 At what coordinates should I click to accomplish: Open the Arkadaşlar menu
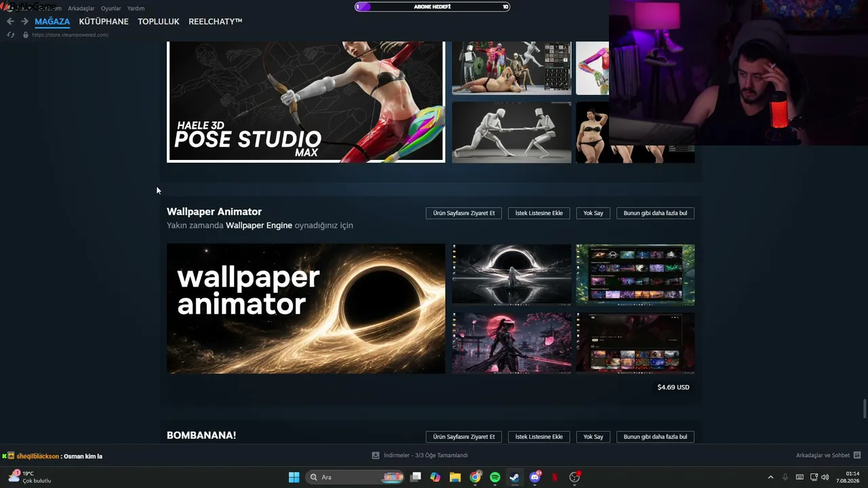point(81,8)
